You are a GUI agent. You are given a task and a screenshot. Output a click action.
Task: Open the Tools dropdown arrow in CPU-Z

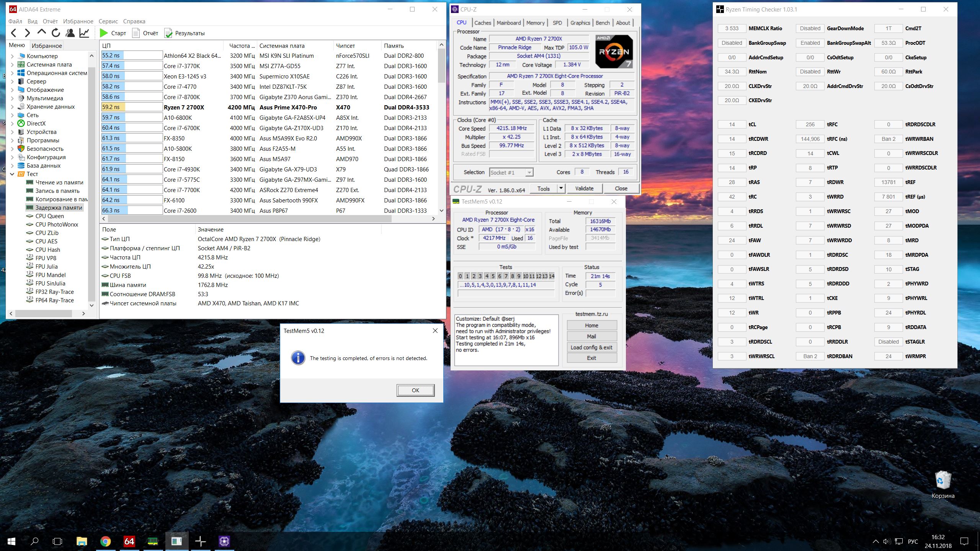tap(561, 188)
